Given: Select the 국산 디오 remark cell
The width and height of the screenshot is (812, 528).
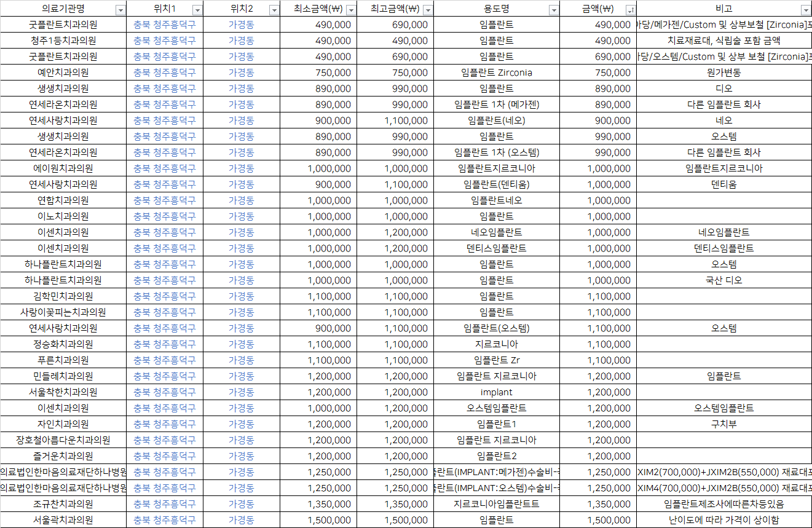Looking at the screenshot, I should tap(724, 280).
